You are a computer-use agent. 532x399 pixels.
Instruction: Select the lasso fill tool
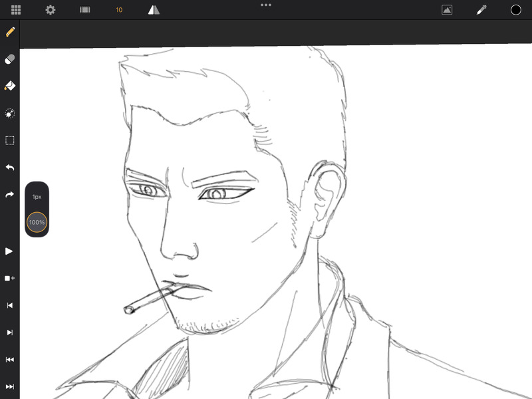click(10, 113)
